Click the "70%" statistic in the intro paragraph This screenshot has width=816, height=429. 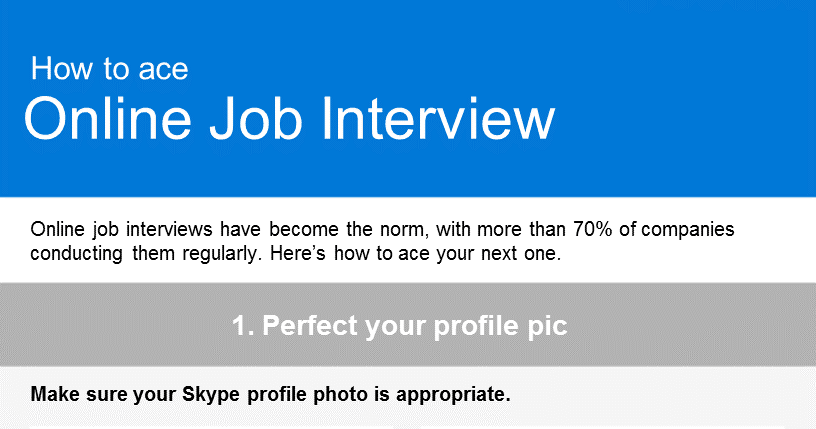point(593,229)
